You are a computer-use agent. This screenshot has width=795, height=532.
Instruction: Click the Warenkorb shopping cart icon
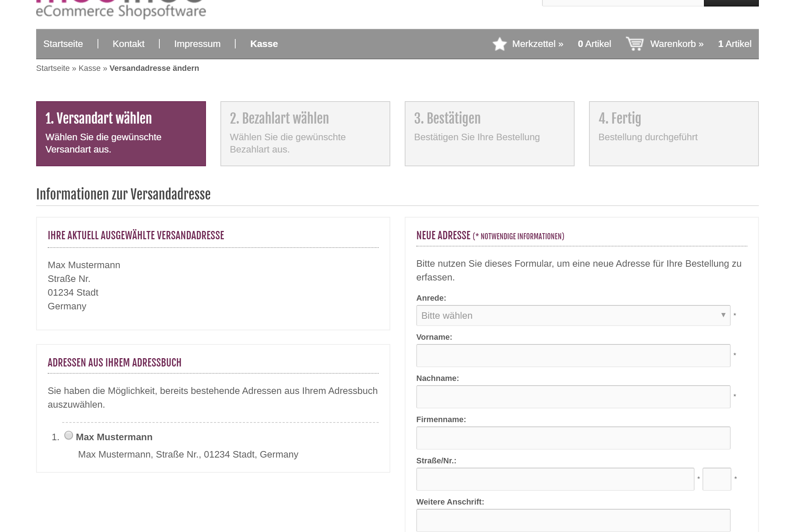[635, 44]
